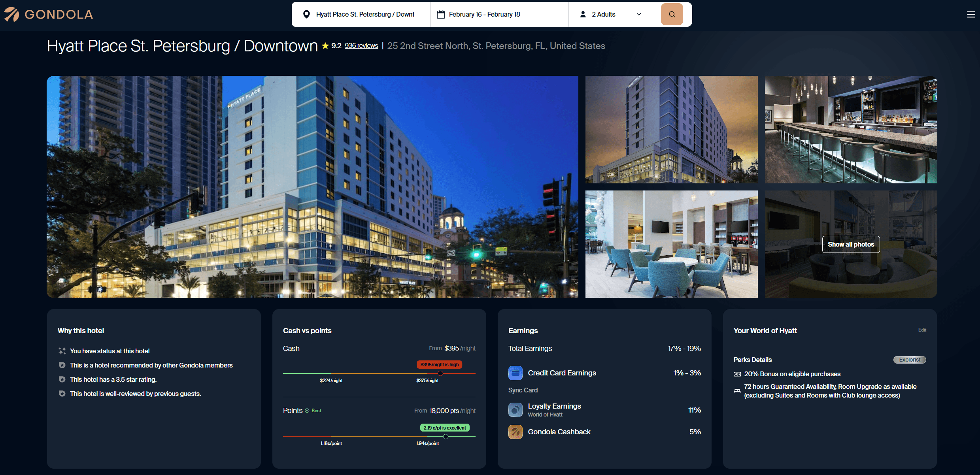
Task: Click the World of Hyatt loyalty icon
Action: [x=515, y=410]
